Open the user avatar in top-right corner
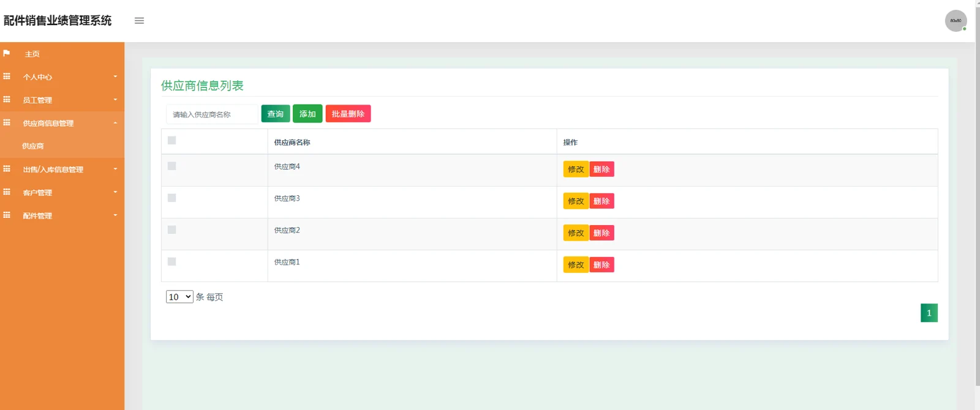 [956, 21]
